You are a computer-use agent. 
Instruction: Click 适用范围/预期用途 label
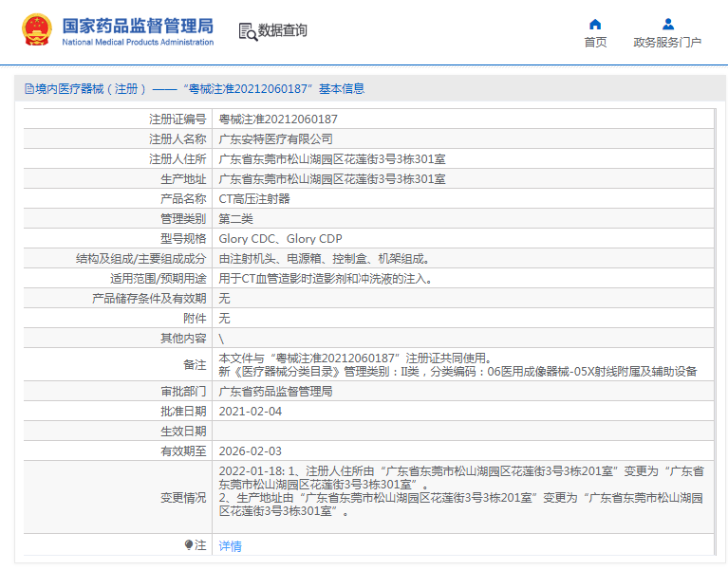[159, 279]
